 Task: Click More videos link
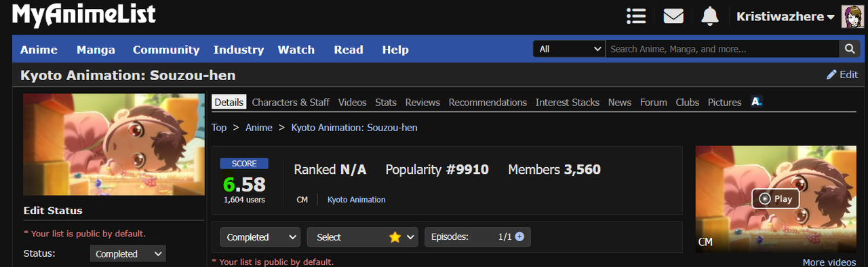(829, 262)
